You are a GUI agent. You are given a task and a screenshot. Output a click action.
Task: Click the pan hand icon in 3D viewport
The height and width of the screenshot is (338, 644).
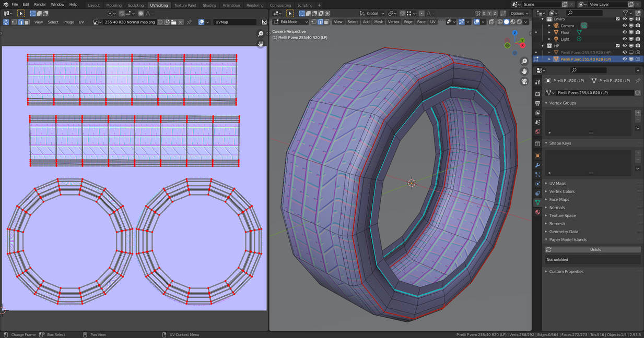pyautogui.click(x=524, y=71)
